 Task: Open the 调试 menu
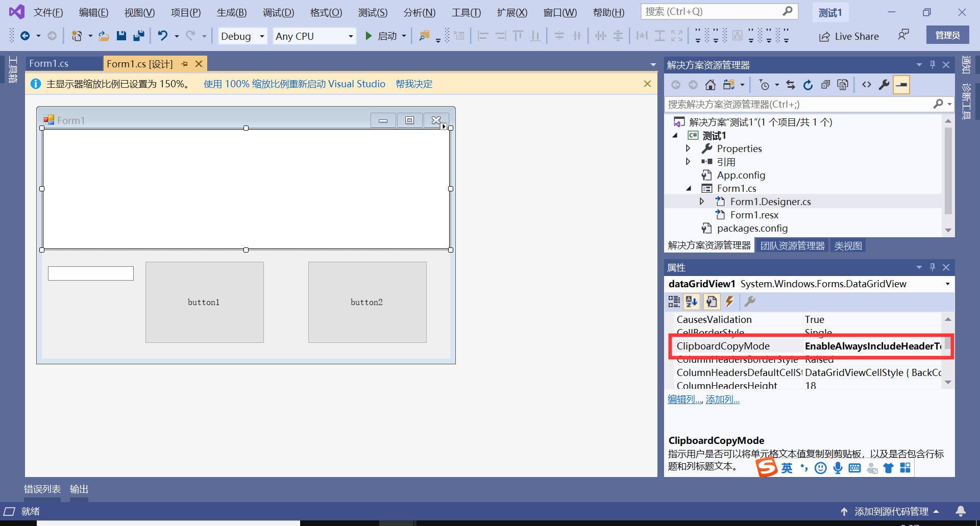[278, 12]
